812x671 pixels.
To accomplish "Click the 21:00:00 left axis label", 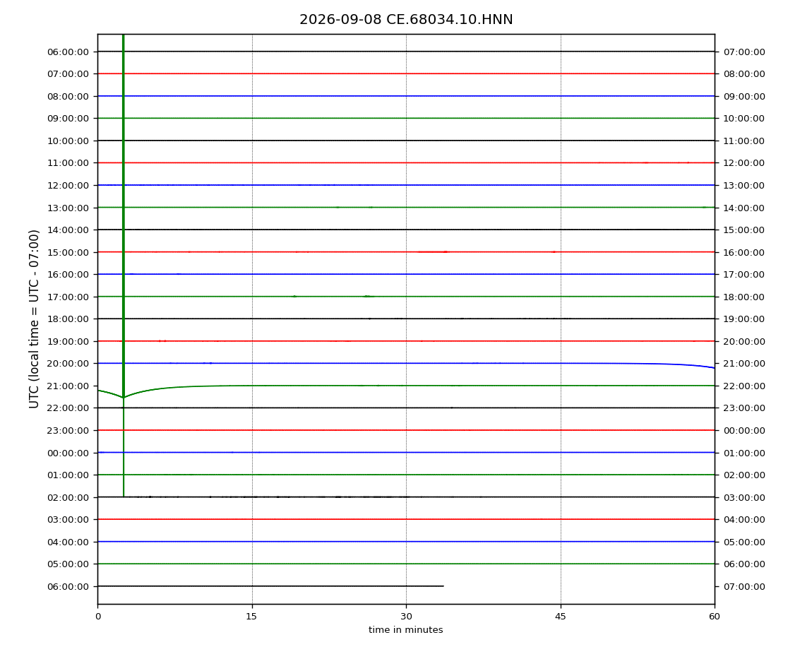I will [68, 386].
